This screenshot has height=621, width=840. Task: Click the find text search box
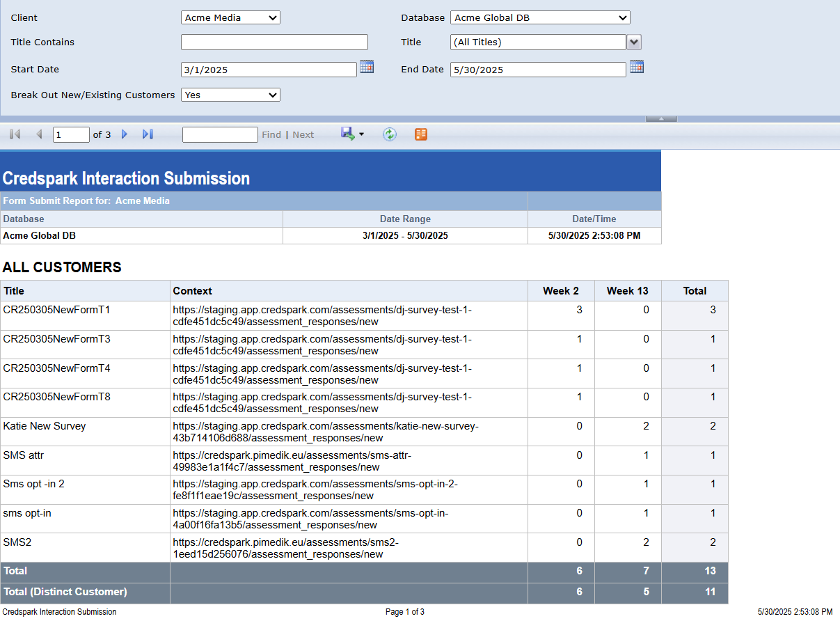[x=220, y=135]
